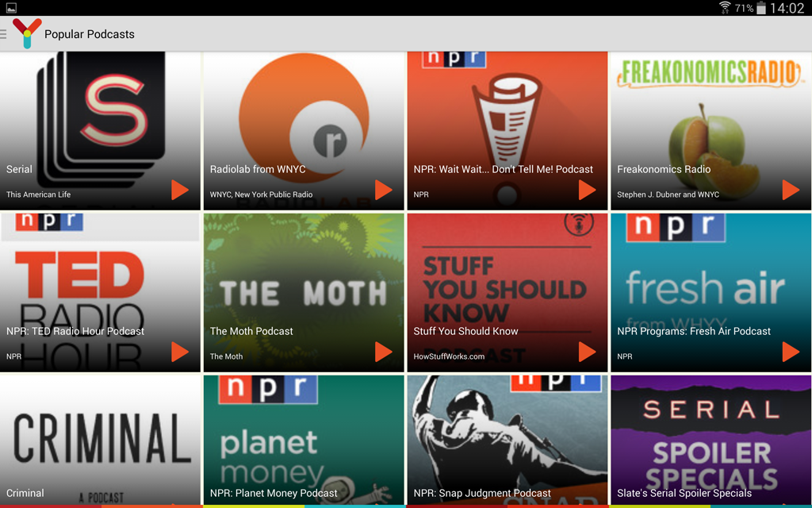
Task: Tap the 'Popular Podcasts' header title
Action: (x=89, y=34)
